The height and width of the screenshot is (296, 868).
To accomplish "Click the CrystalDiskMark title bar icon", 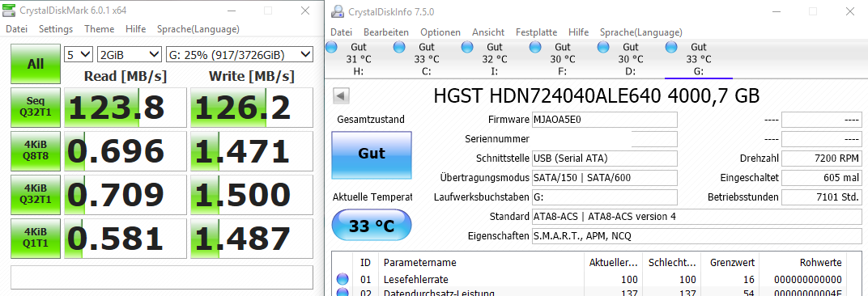I will [10, 11].
